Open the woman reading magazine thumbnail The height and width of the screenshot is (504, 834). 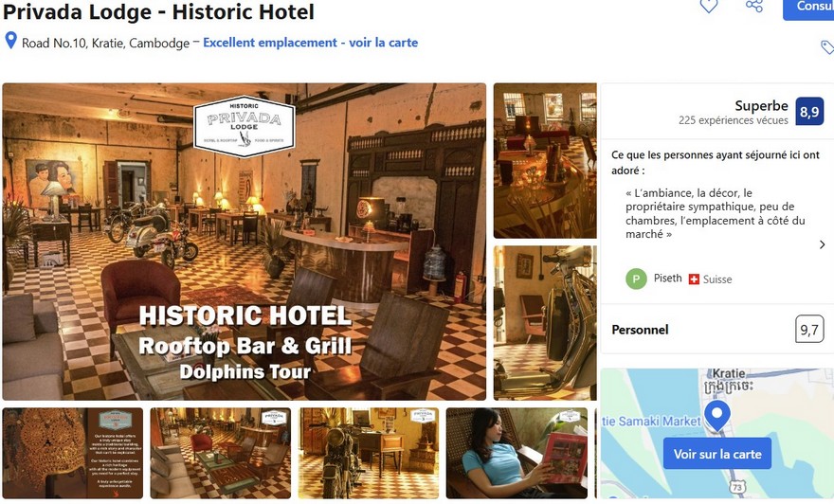click(x=517, y=453)
